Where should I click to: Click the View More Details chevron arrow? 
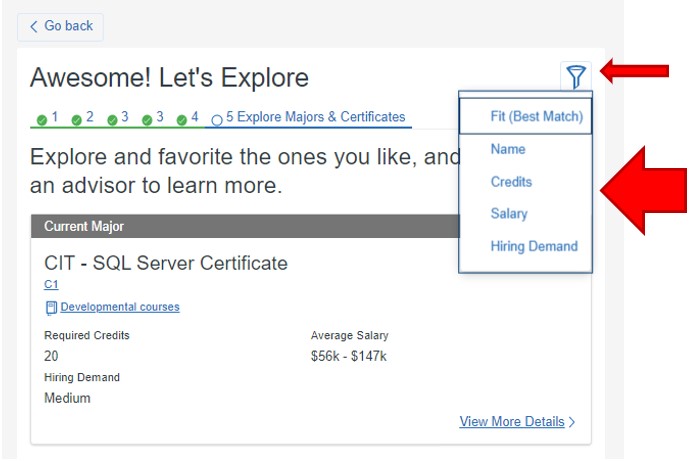tap(572, 422)
